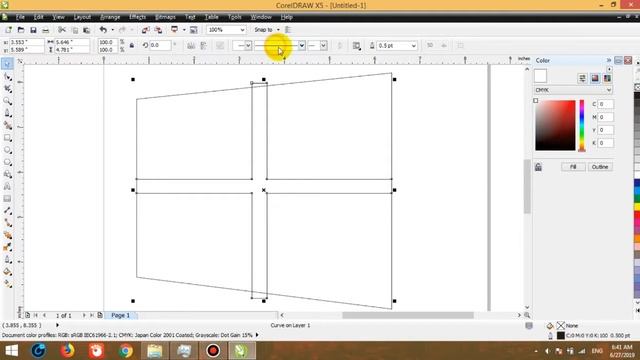Open the end arrowhead dropdown

[323, 46]
